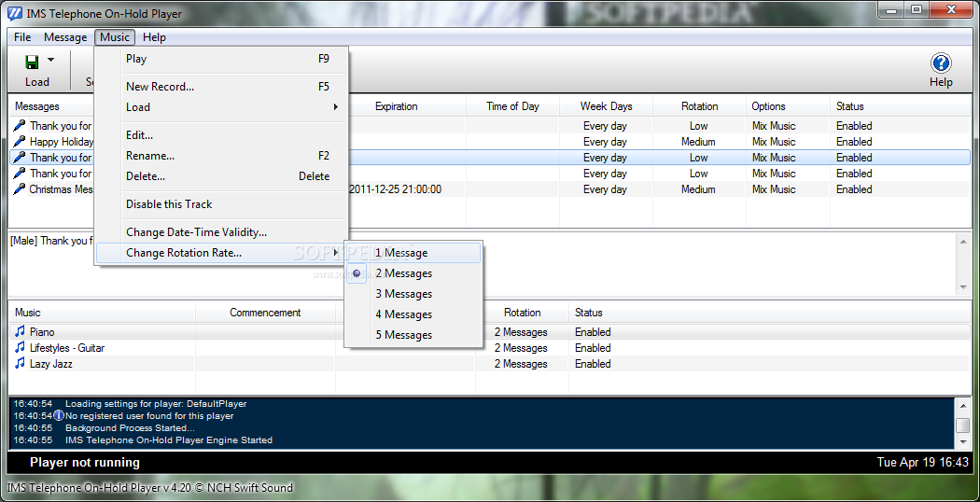Click Enabled status of Lazy Jazz
The height and width of the screenshot is (502, 980).
pyautogui.click(x=593, y=364)
